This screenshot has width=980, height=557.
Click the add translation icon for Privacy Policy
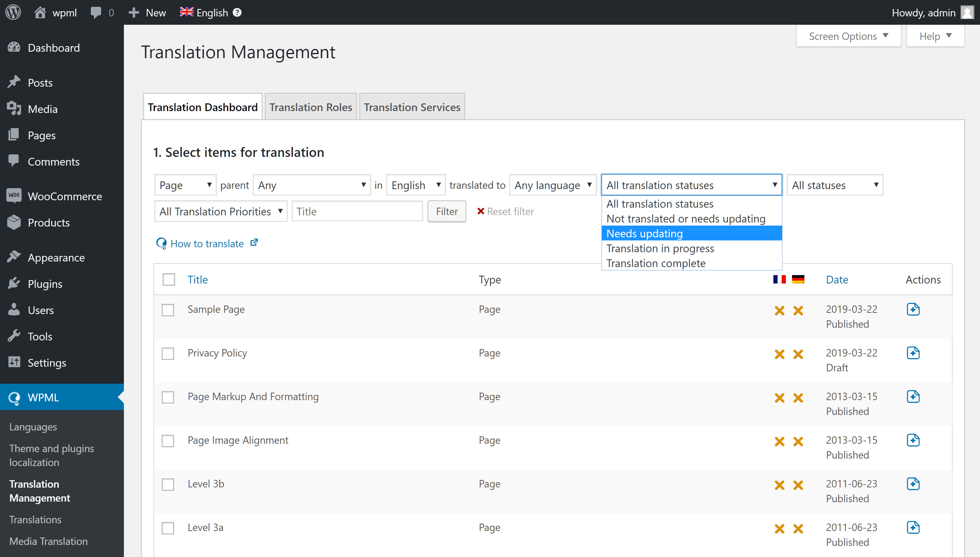tap(913, 353)
